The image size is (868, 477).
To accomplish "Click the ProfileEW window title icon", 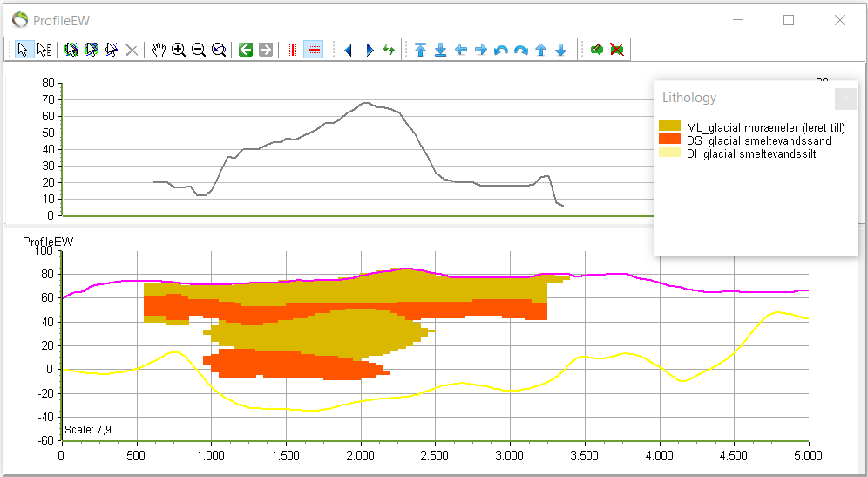I will 19,19.
